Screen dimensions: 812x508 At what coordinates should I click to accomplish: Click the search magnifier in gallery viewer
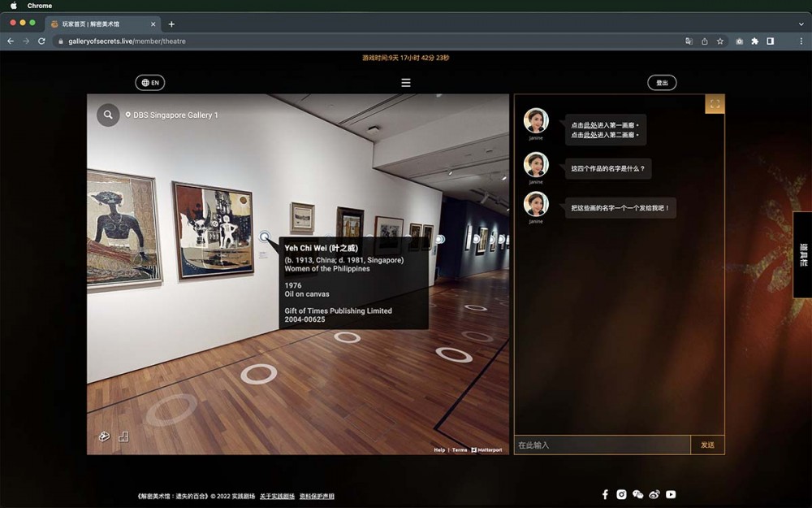point(108,115)
